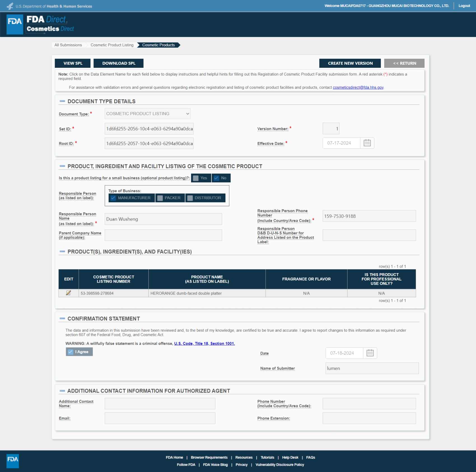The height and width of the screenshot is (472, 476).
Task: Collapse Additional Contact Information section
Action: click(62, 391)
